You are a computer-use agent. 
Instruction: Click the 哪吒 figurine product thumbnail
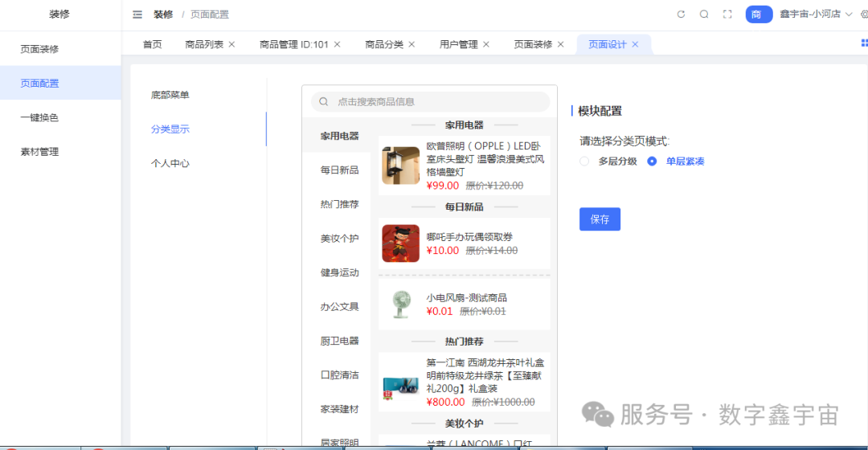tap(401, 243)
